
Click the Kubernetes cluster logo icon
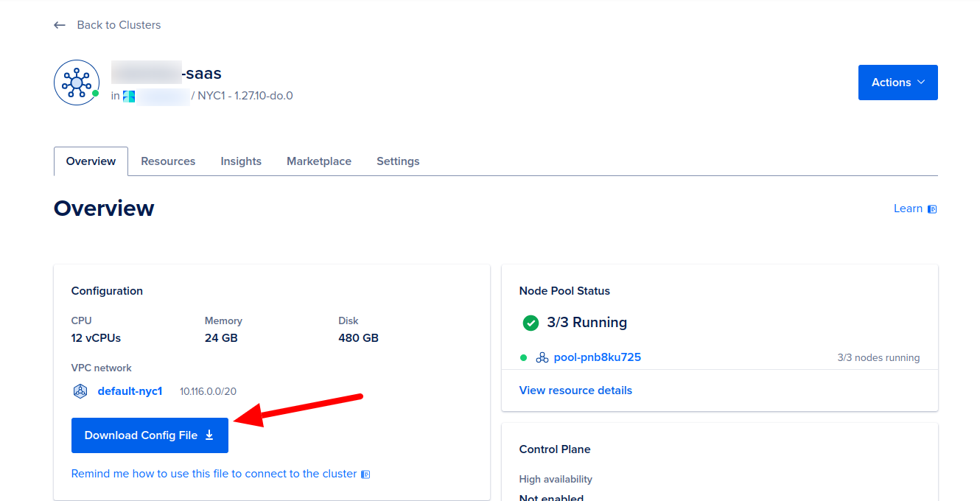point(76,82)
